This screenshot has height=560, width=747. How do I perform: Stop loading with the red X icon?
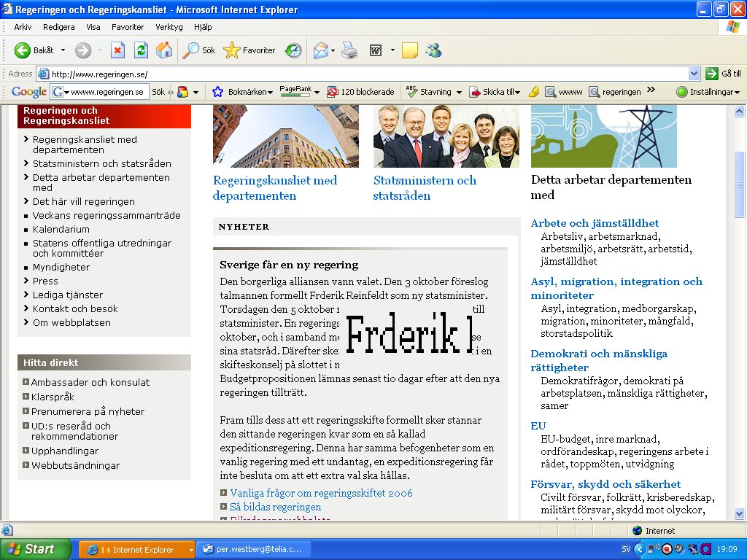pos(117,50)
